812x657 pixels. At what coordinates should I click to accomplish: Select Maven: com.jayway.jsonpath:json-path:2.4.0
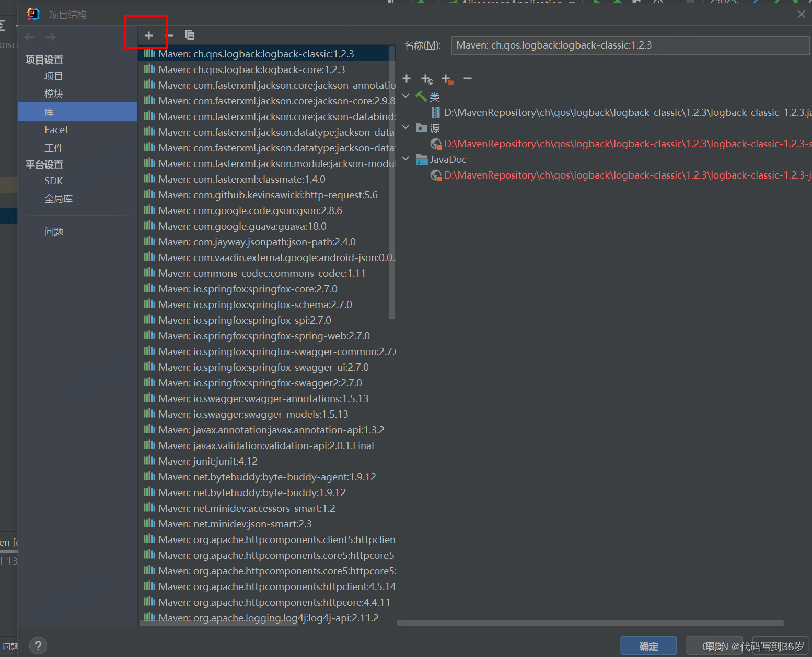tap(266, 242)
